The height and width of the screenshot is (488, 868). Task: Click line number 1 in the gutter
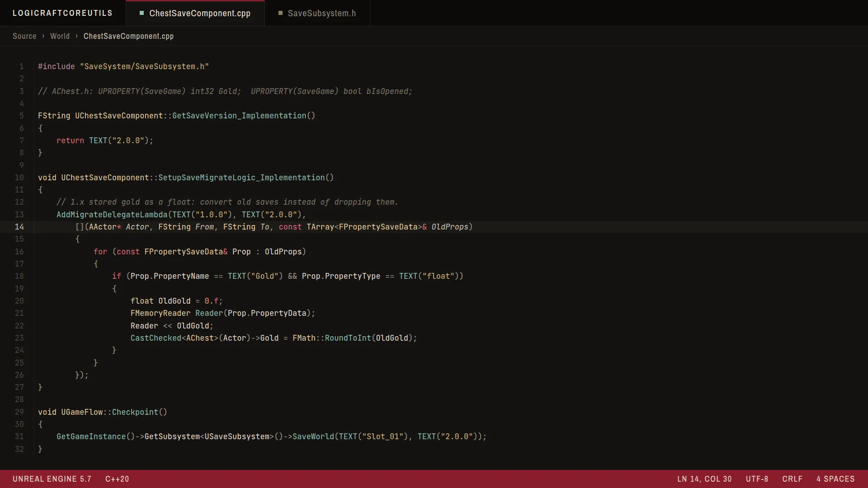click(x=21, y=66)
